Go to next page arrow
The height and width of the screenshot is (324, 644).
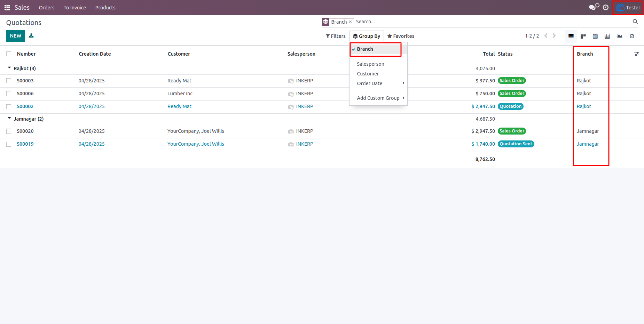(554, 36)
